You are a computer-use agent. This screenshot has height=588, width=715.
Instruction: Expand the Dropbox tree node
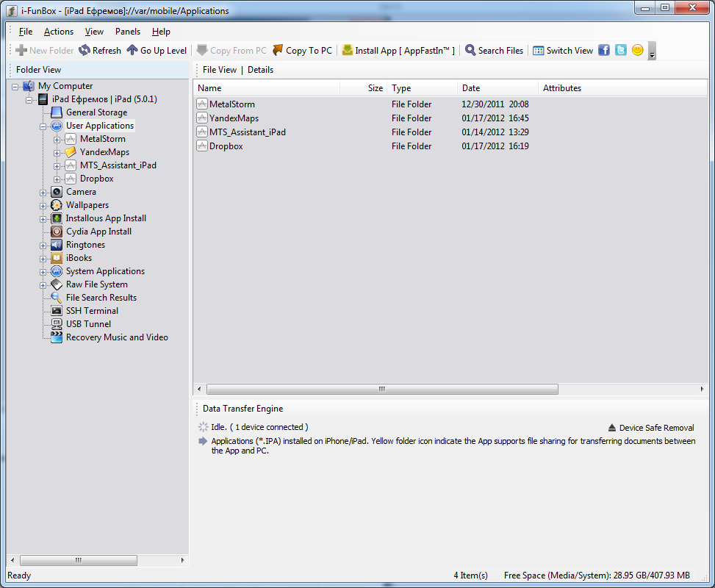click(57, 179)
